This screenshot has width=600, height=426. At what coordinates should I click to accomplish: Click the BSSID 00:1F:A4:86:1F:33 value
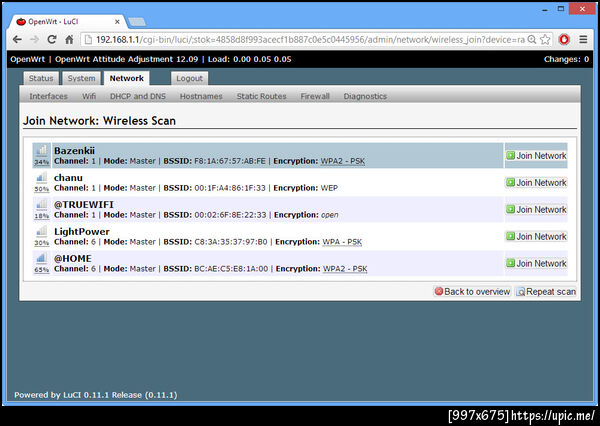[x=230, y=188]
